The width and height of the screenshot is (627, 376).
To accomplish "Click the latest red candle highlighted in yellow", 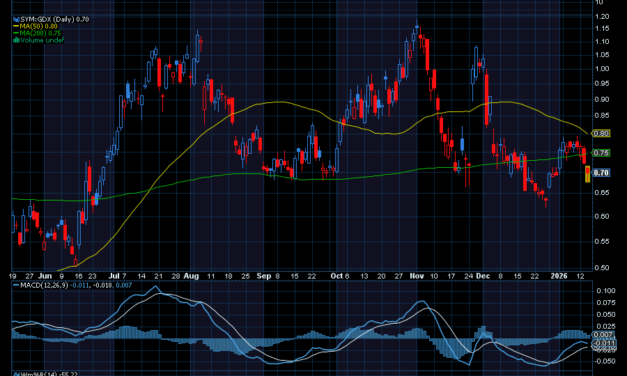I will click(x=587, y=174).
